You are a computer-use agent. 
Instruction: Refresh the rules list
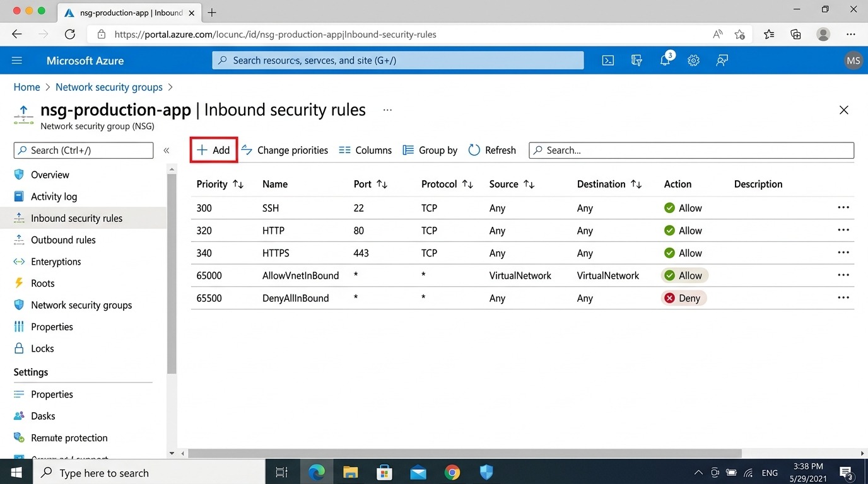[x=492, y=150]
